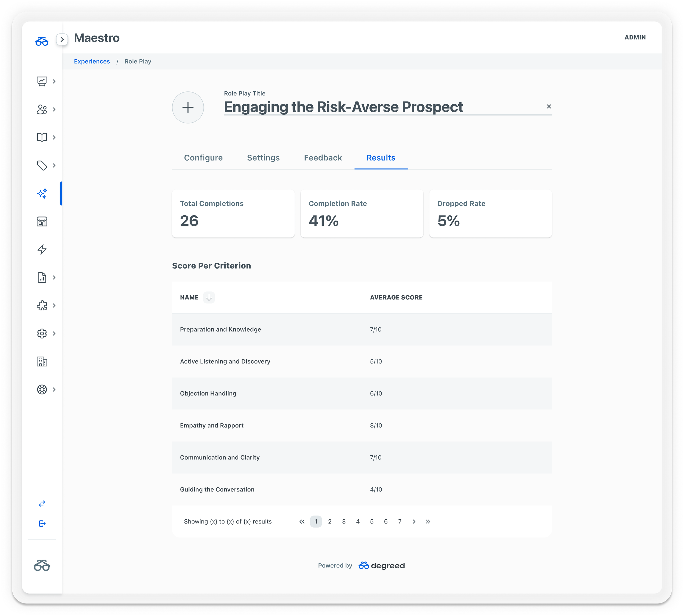Click the lightning bolt sidebar icon
This screenshot has height=616, width=684.
(x=42, y=250)
